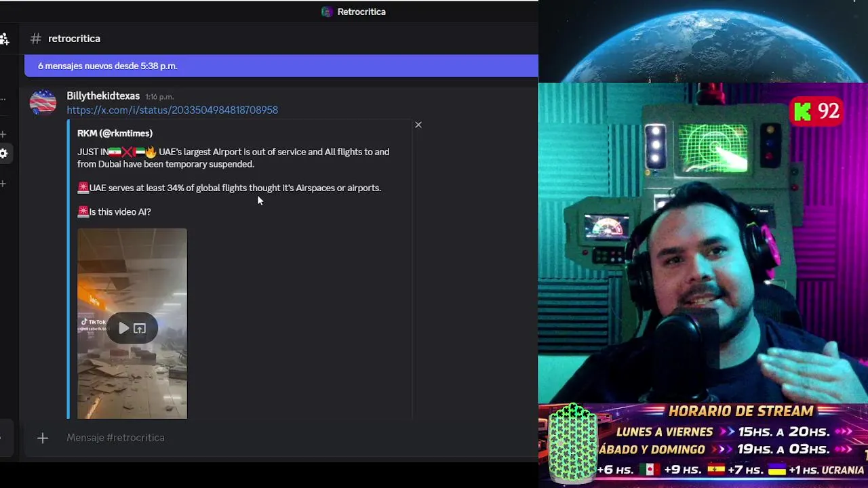Click the 'UAE serves at least 34%' sentence
This screenshot has height=488, width=868.
[x=235, y=188]
